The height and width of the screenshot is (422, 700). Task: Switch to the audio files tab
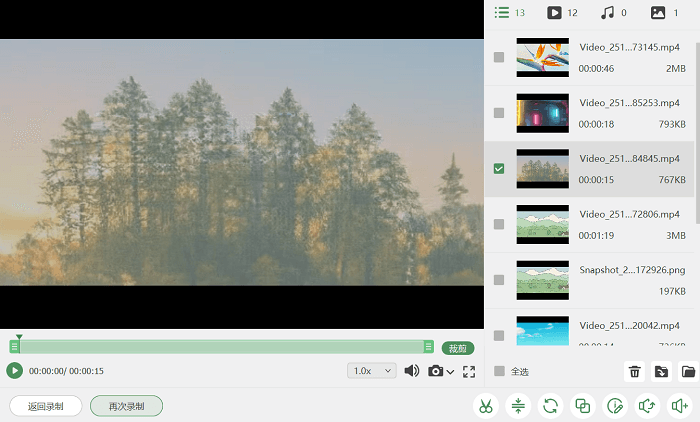click(613, 13)
